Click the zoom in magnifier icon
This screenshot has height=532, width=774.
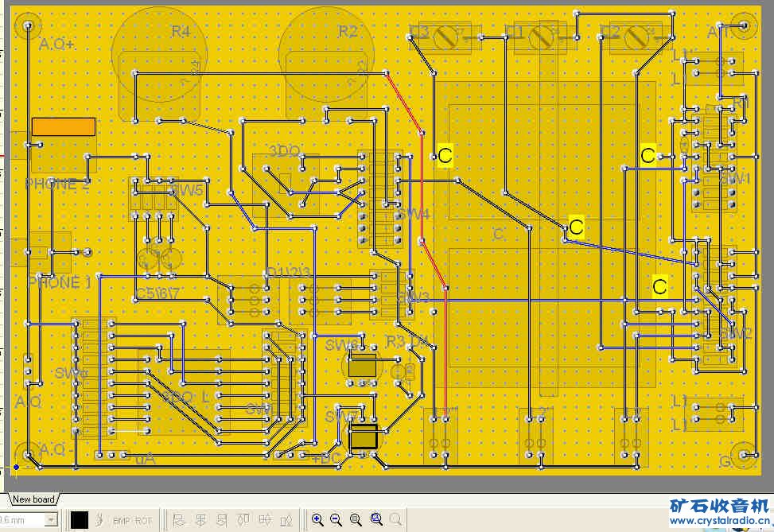click(318, 519)
